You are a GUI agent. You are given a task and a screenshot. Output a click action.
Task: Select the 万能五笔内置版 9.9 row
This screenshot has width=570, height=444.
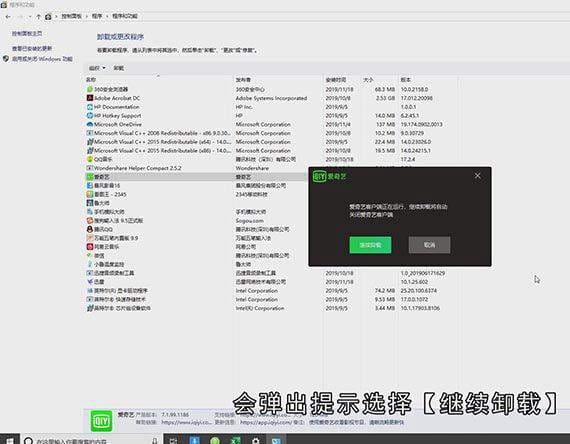pos(196,238)
